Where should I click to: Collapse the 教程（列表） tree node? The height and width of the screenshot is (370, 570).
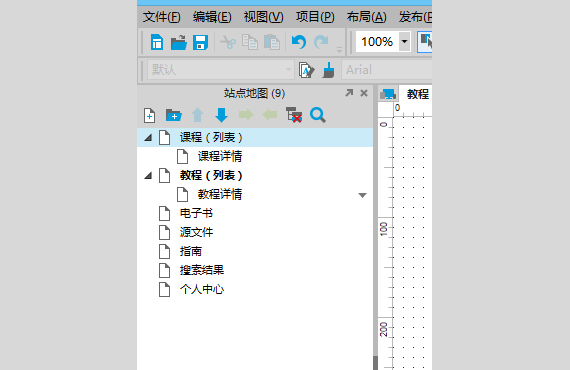[x=148, y=176]
